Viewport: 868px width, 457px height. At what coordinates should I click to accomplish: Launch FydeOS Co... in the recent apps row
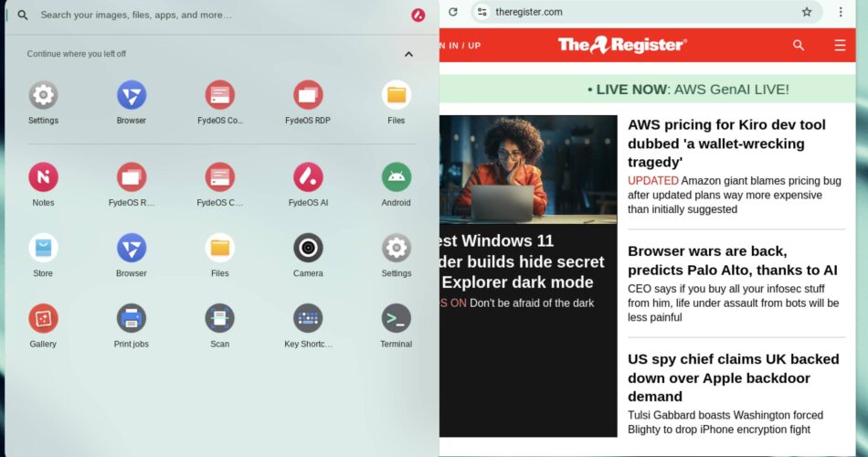pos(220,95)
